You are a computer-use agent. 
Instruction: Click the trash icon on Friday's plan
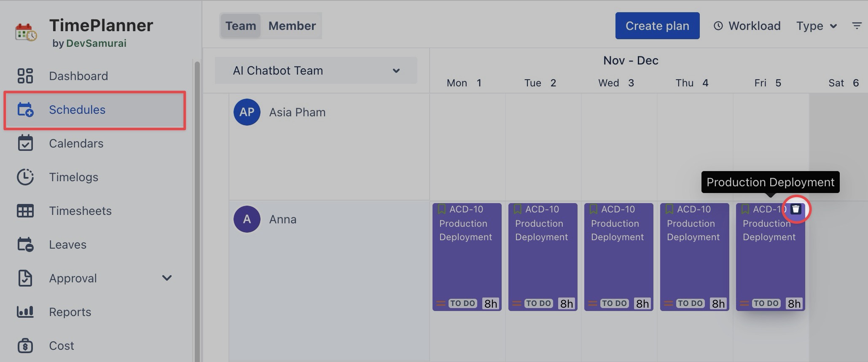(x=795, y=209)
